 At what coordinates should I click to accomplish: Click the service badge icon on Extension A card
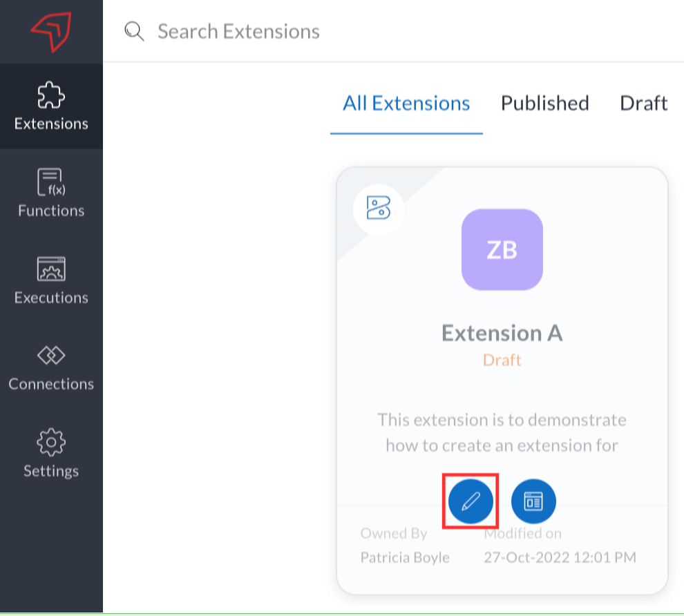click(378, 208)
